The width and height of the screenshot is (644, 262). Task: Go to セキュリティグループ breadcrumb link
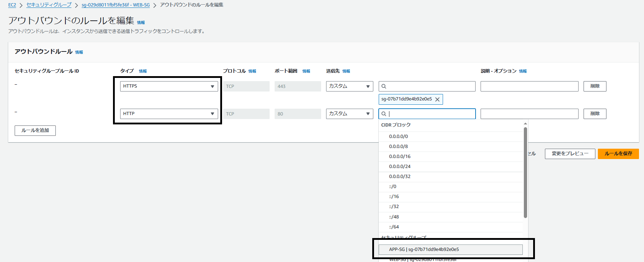(x=49, y=5)
